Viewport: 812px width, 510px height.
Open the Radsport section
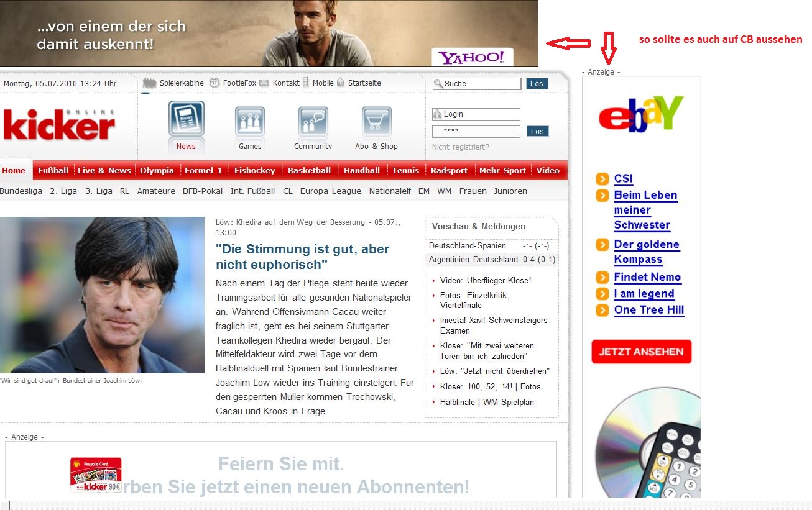449,170
